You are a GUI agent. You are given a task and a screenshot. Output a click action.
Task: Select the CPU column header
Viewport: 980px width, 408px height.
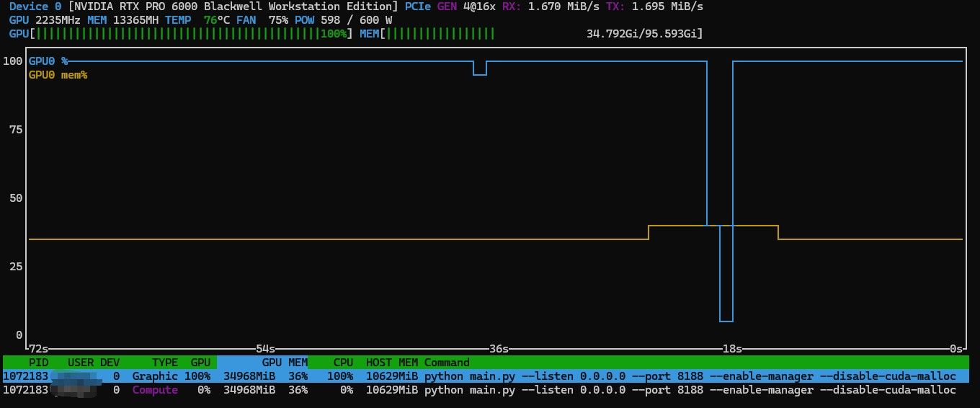(x=343, y=363)
